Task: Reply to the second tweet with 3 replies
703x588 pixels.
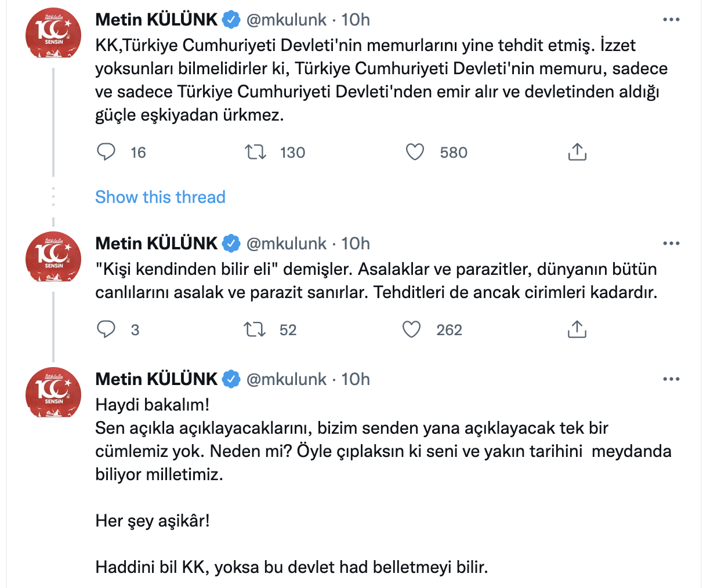Action: point(106,329)
